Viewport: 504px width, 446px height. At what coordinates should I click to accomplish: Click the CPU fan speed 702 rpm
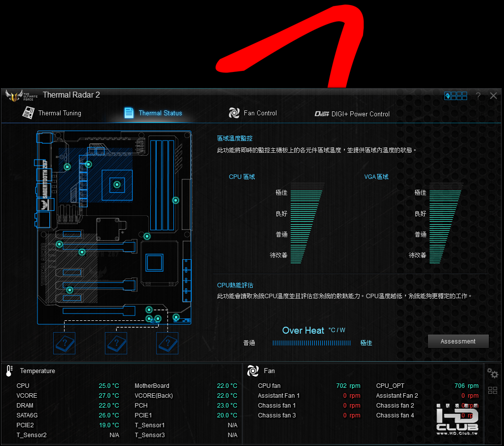(x=348, y=385)
